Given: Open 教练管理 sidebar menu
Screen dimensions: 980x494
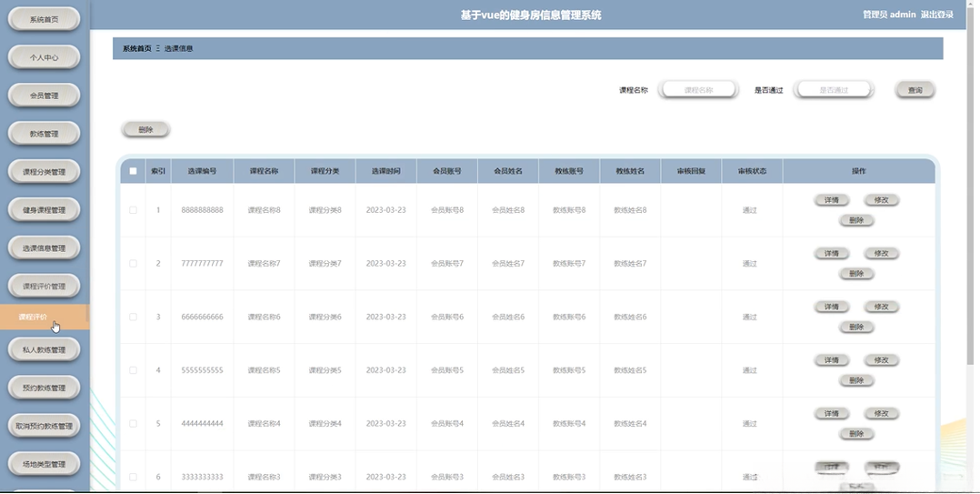Looking at the screenshot, I should click(44, 133).
